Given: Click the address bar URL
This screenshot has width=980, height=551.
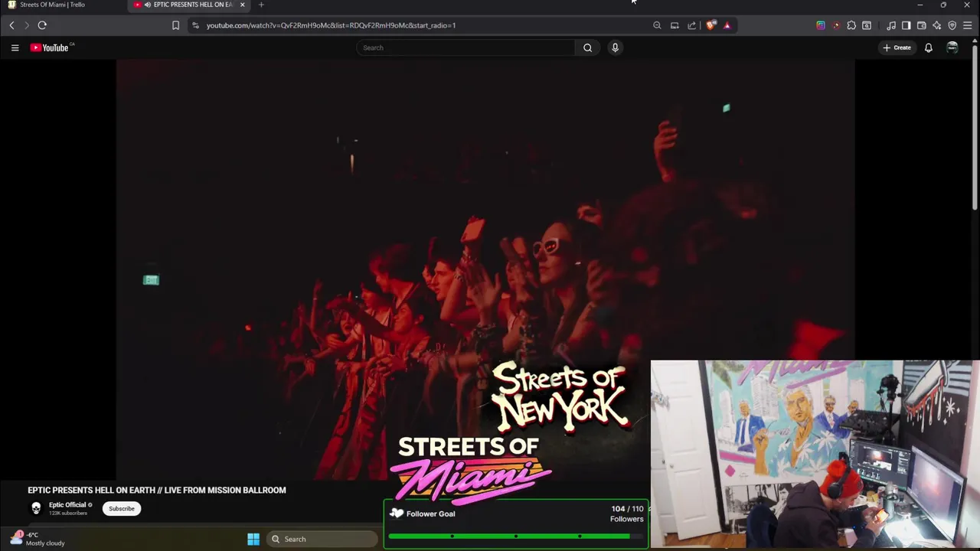Looking at the screenshot, I should coord(331,25).
